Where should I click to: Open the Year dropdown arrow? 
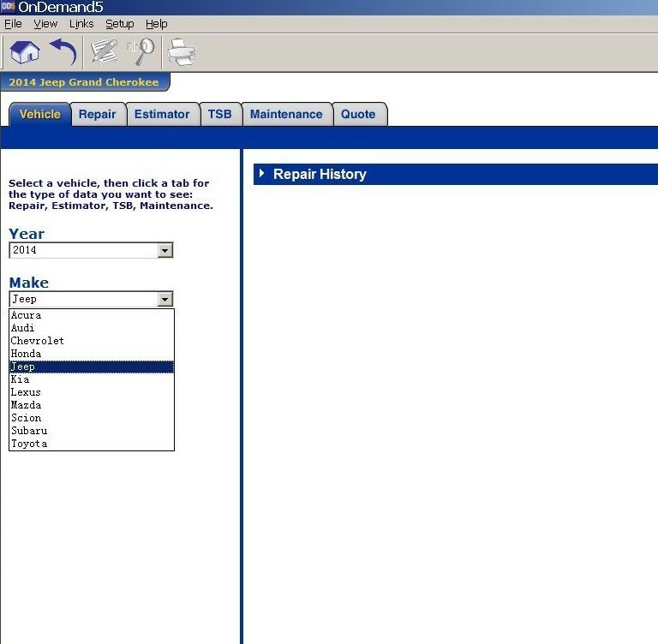point(165,251)
